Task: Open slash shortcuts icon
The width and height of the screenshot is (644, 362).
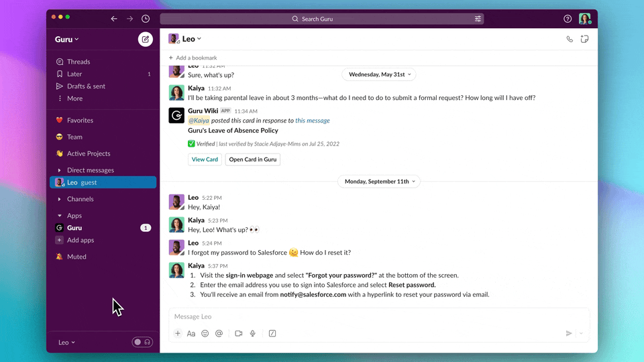Action: 272,333
